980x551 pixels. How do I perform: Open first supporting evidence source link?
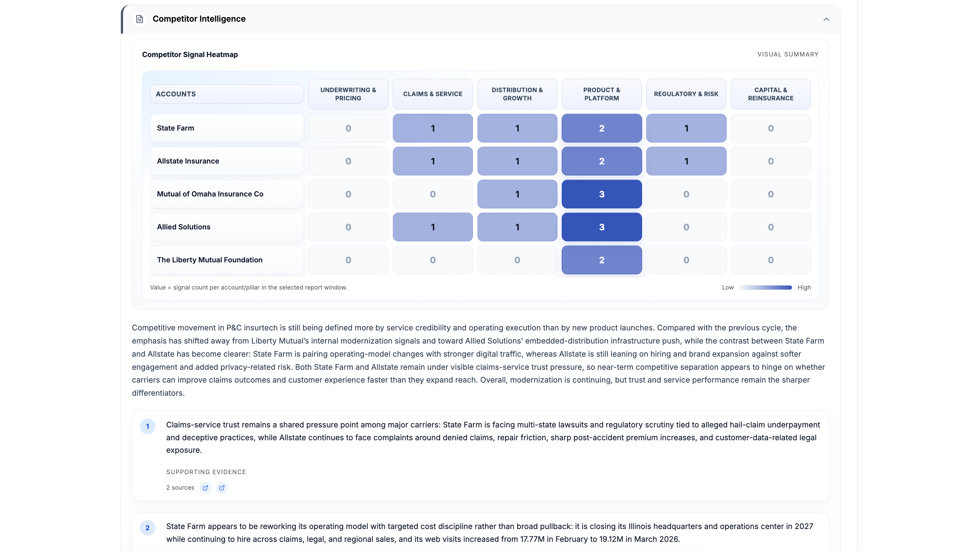205,488
